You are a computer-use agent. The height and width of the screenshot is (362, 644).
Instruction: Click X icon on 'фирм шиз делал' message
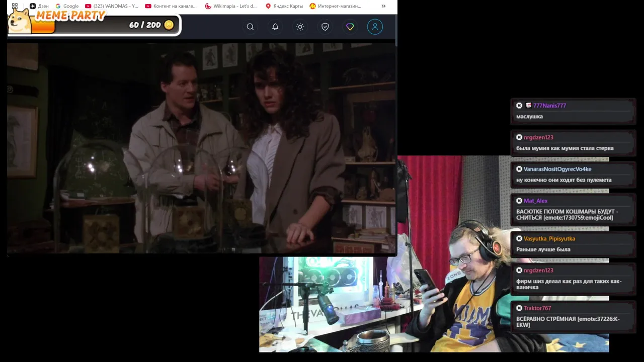point(519,270)
